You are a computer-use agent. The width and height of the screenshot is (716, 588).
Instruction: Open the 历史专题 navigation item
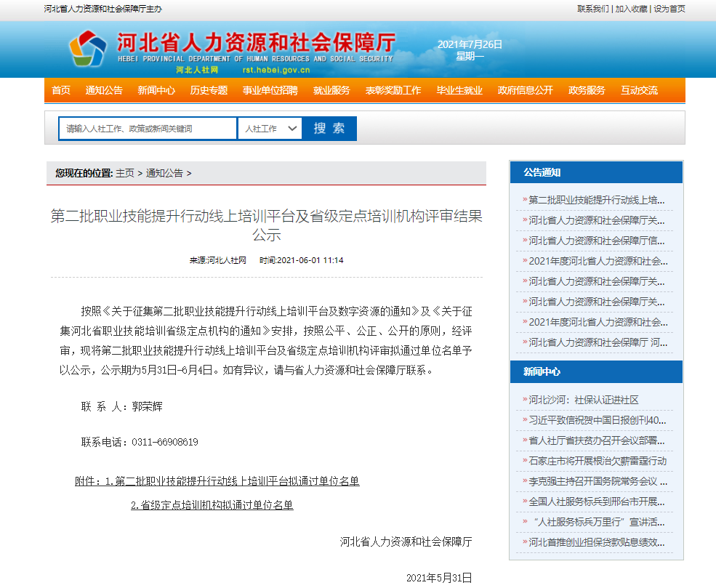pos(209,90)
